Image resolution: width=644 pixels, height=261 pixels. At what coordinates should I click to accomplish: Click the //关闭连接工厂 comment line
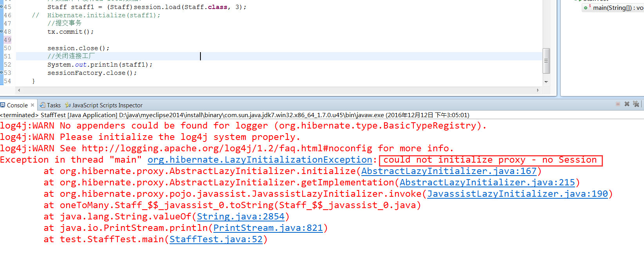pyautogui.click(x=71, y=56)
